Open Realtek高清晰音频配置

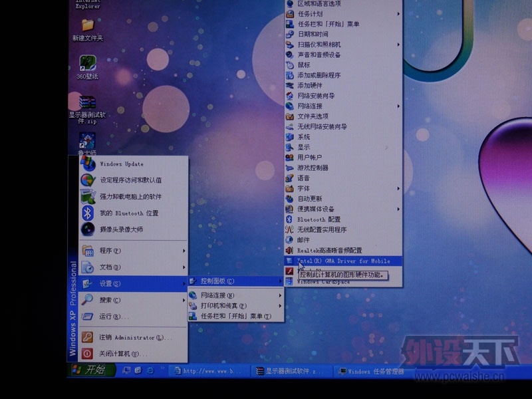click(343, 251)
